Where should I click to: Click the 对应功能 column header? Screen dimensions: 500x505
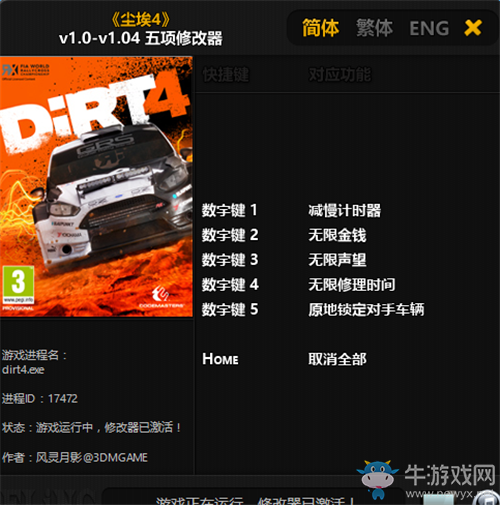tap(340, 74)
